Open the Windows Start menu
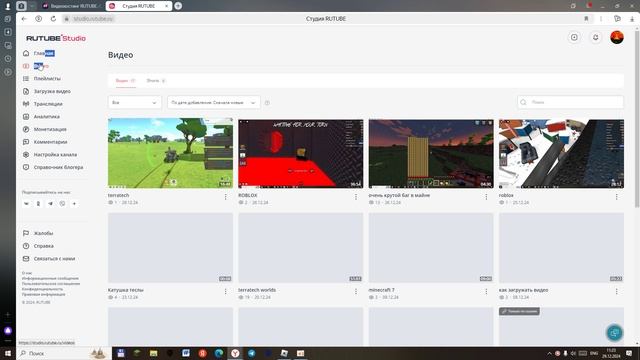The width and height of the screenshot is (640, 360). pyautogui.click(x=8, y=353)
